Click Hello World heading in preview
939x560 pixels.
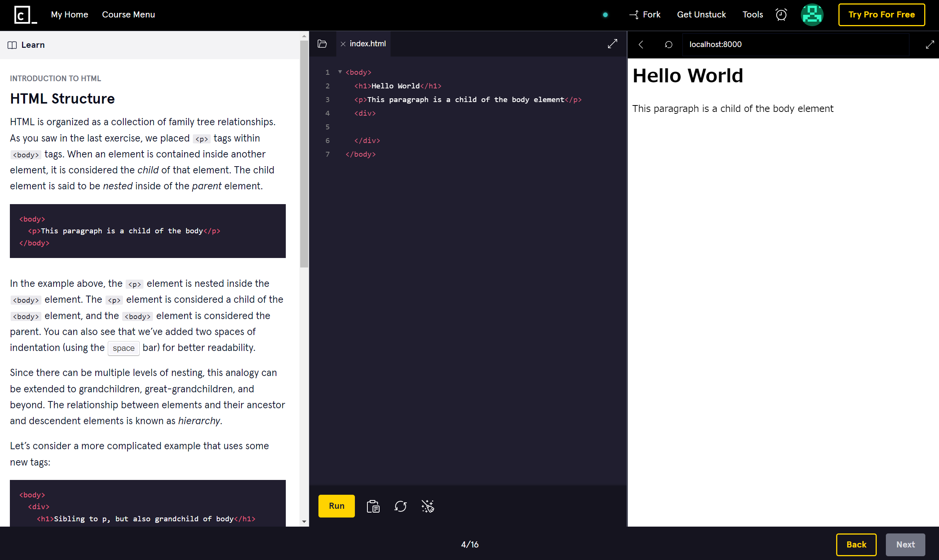coord(687,76)
